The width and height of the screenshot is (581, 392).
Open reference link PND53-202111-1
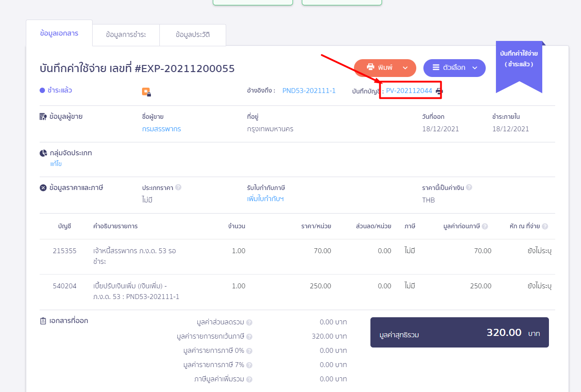click(309, 91)
